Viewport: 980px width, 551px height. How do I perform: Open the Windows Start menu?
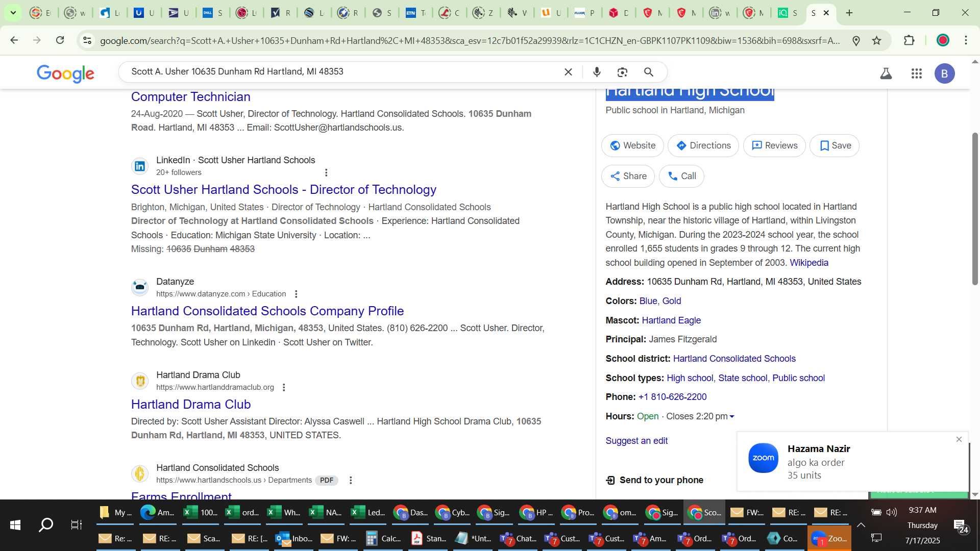[15, 525]
